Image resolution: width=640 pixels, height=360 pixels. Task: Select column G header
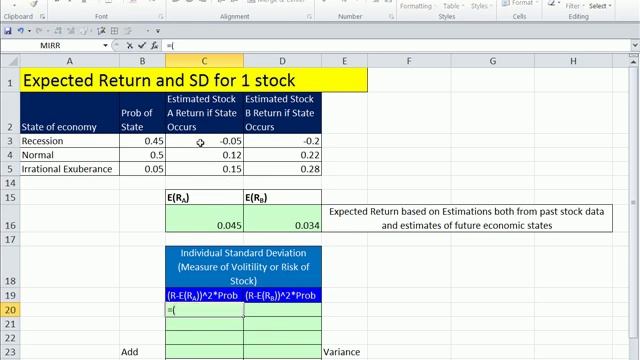[493, 61]
